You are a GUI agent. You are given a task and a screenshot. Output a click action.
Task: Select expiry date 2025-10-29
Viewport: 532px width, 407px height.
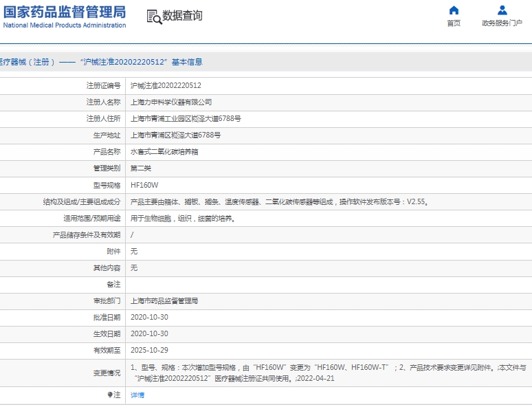149,351
